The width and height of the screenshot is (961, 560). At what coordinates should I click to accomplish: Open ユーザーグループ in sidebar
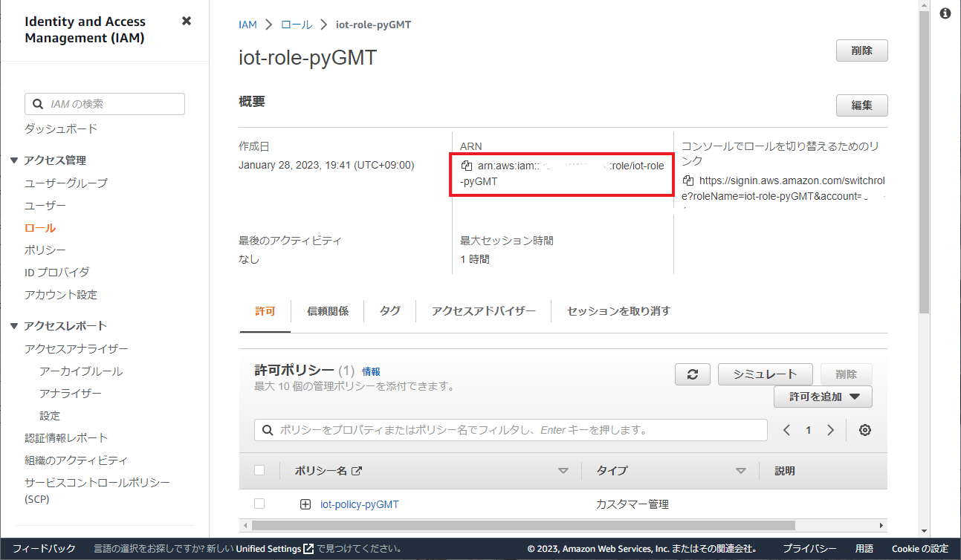click(66, 183)
